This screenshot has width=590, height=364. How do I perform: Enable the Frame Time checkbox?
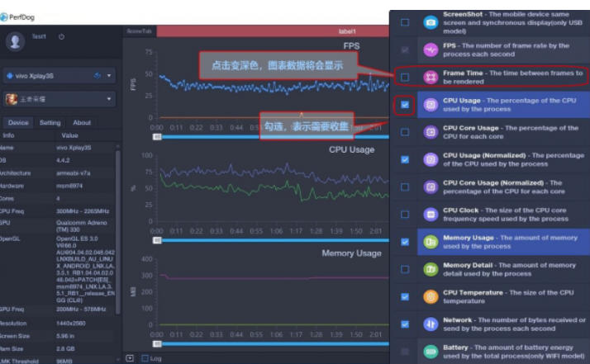tap(405, 77)
